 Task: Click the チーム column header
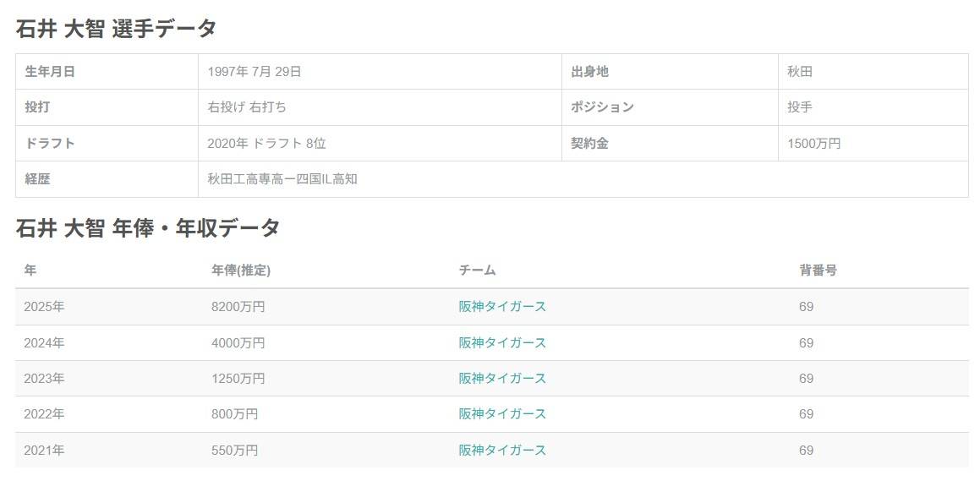click(x=477, y=271)
